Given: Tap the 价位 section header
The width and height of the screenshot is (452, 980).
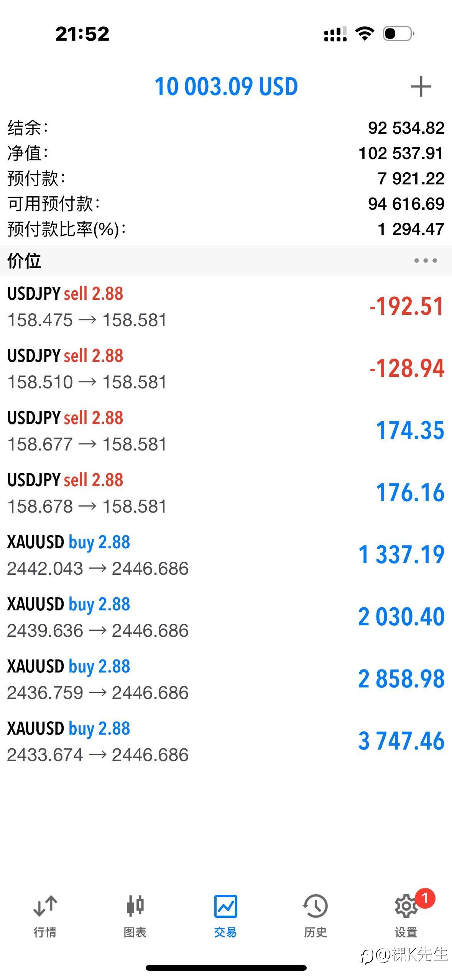Looking at the screenshot, I should [24, 261].
